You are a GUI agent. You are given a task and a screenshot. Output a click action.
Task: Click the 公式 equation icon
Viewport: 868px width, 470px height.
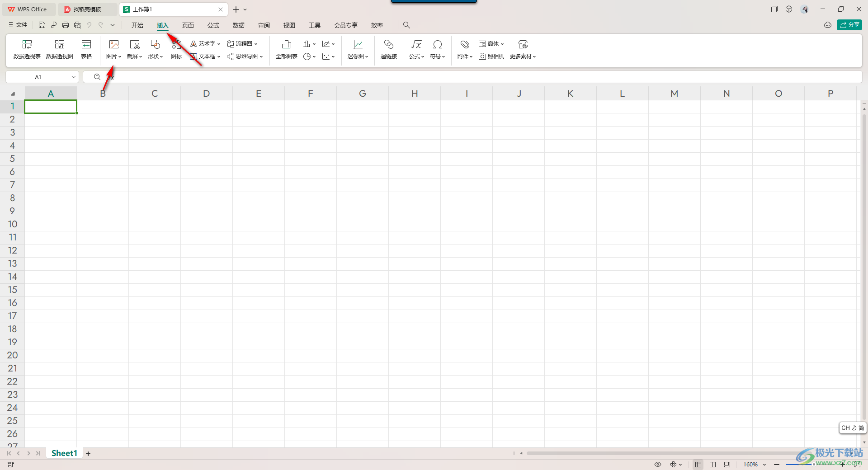(x=416, y=44)
